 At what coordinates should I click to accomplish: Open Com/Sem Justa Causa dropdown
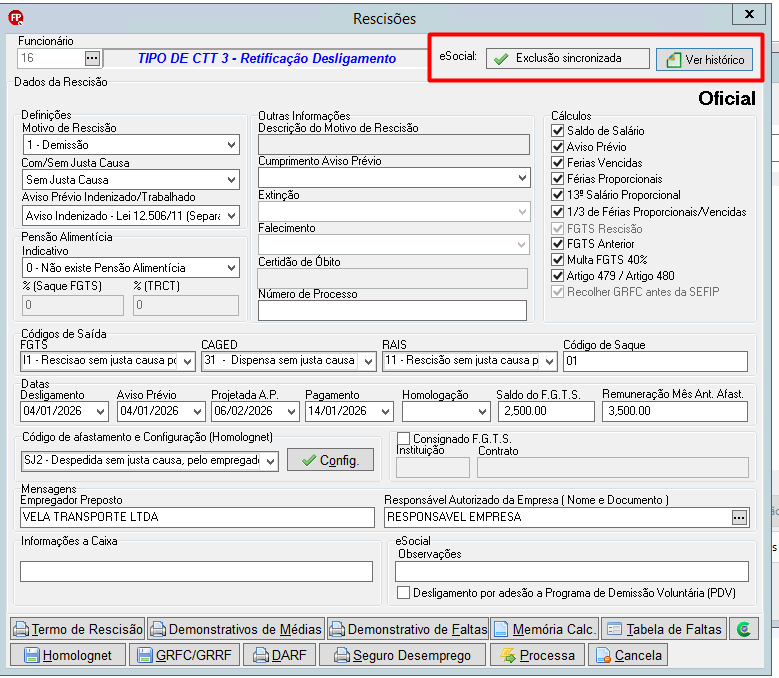[232, 180]
